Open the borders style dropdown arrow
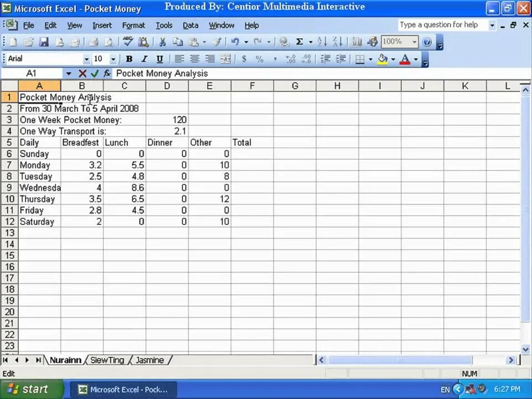The width and height of the screenshot is (532, 399). tap(371, 59)
